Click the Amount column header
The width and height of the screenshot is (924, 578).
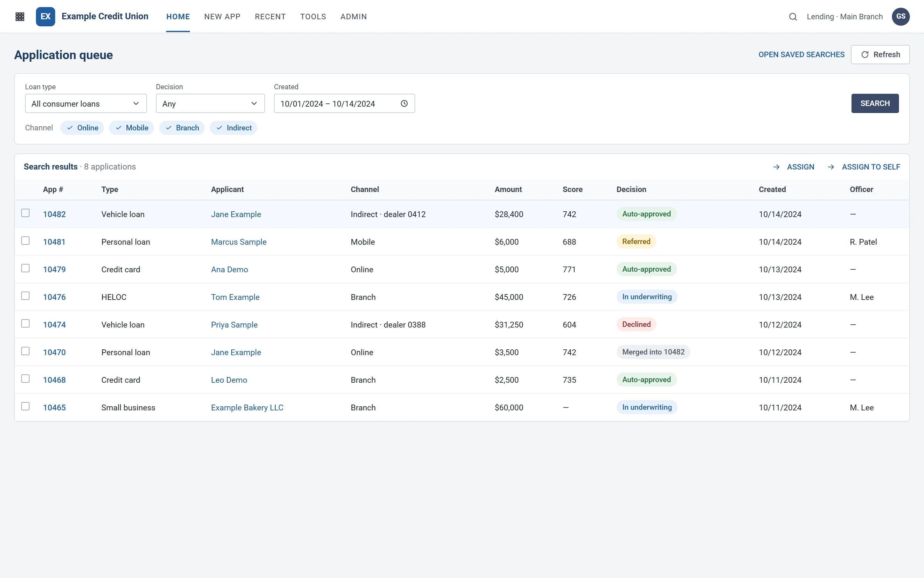click(508, 189)
